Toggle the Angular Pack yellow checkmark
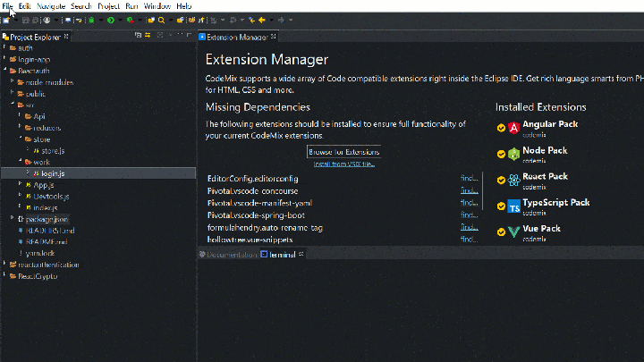This screenshot has width=644, height=362. pos(501,128)
